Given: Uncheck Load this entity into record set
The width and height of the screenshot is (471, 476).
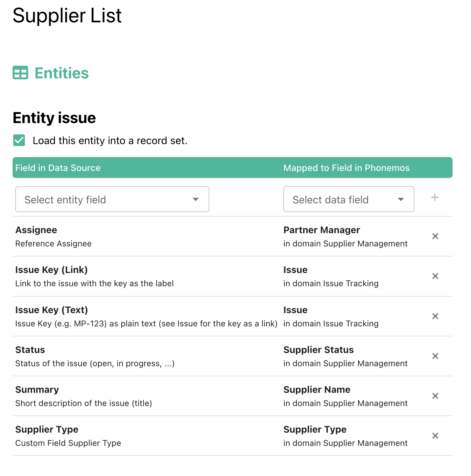Looking at the screenshot, I should (x=19, y=141).
